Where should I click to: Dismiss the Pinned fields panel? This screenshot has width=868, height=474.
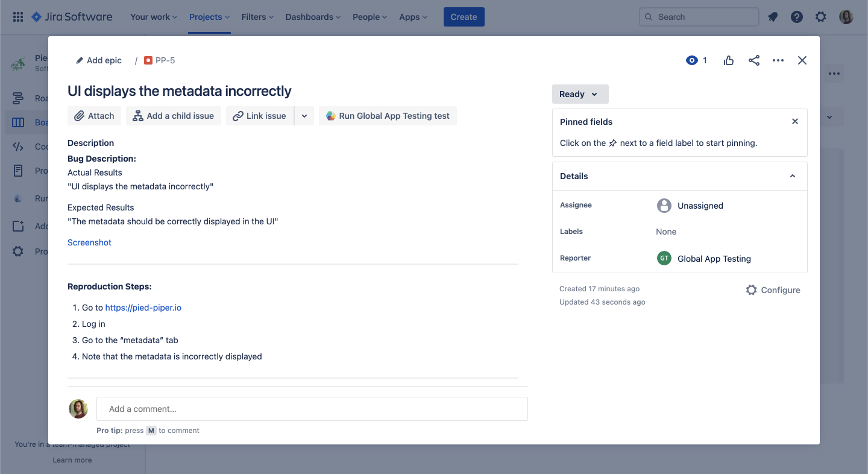pos(795,121)
